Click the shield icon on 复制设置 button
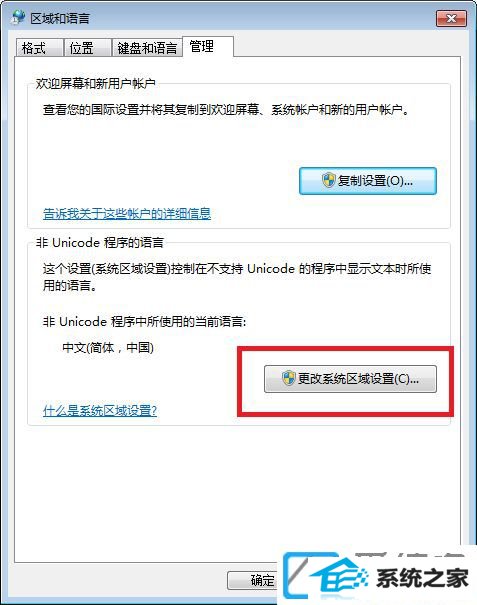The image size is (477, 605). (328, 180)
